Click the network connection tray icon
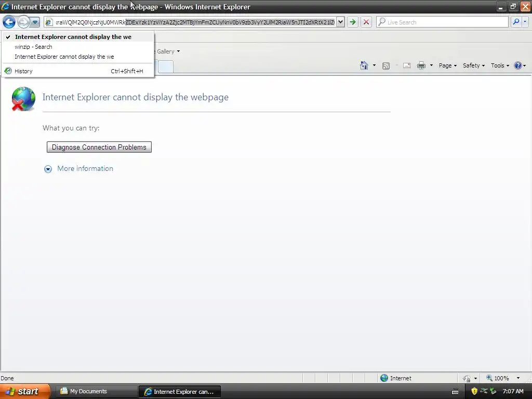 pyautogui.click(x=484, y=391)
